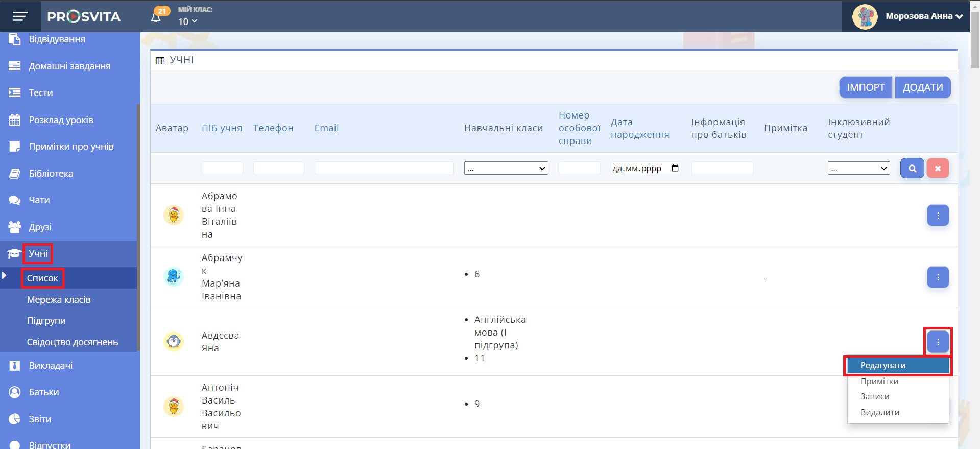Click the ІМПОРТ button
Screen dimensions: 980x449
tap(866, 87)
